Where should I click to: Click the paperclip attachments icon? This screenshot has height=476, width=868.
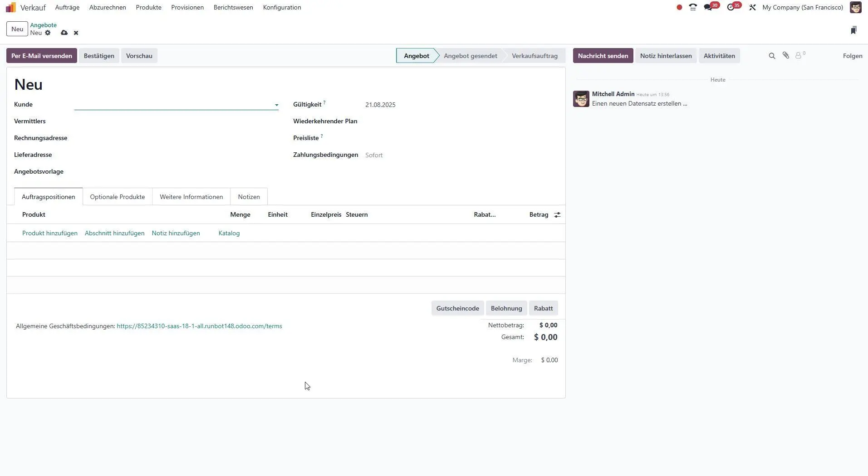pyautogui.click(x=786, y=55)
